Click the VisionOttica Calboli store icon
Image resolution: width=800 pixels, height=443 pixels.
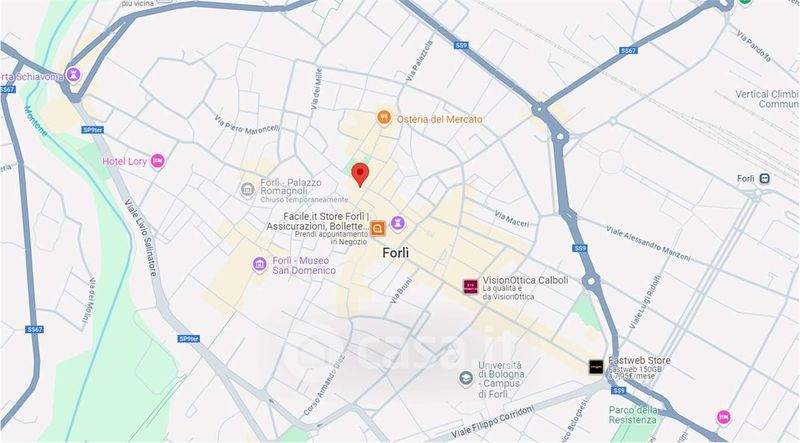[470, 287]
